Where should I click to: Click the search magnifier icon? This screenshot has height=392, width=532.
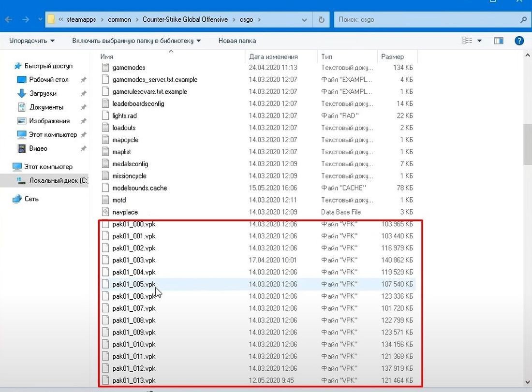tap(523, 20)
